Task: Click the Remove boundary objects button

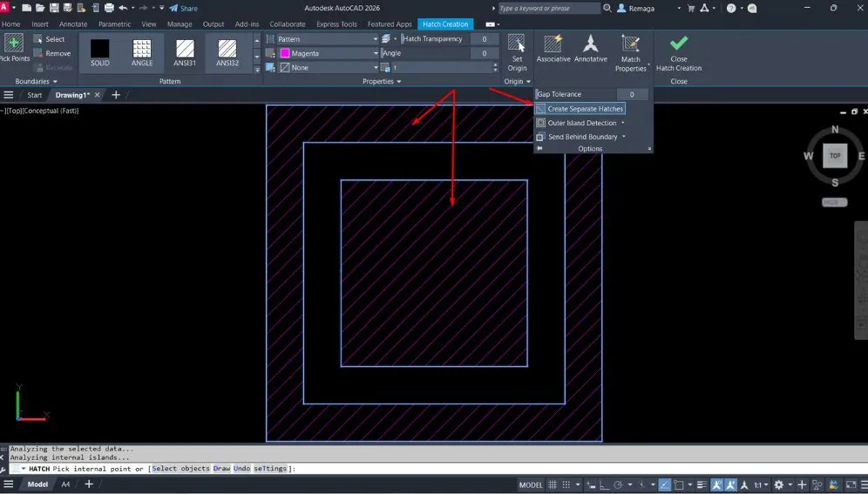Action: (x=51, y=53)
